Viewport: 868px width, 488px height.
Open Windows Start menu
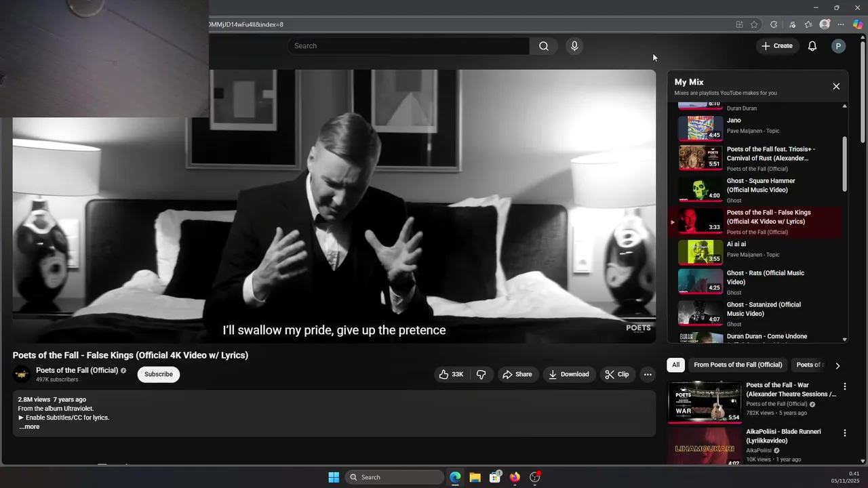tap(334, 477)
